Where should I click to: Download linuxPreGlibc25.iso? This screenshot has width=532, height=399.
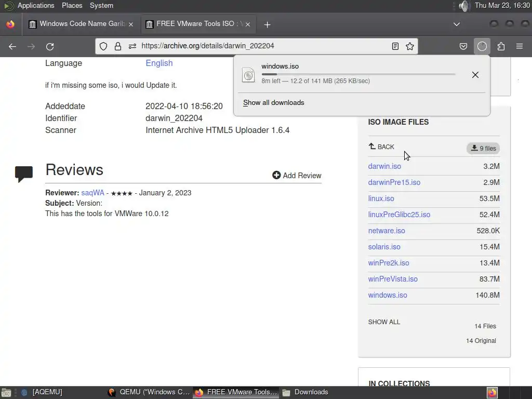399,215
